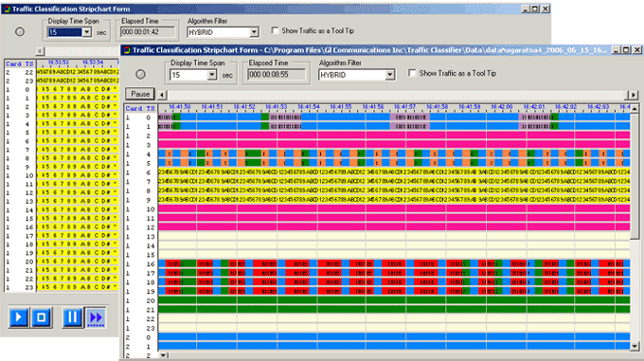This screenshot has height=361, width=644.
Task: Toggle the round indicator in the front window
Action: click(x=140, y=74)
